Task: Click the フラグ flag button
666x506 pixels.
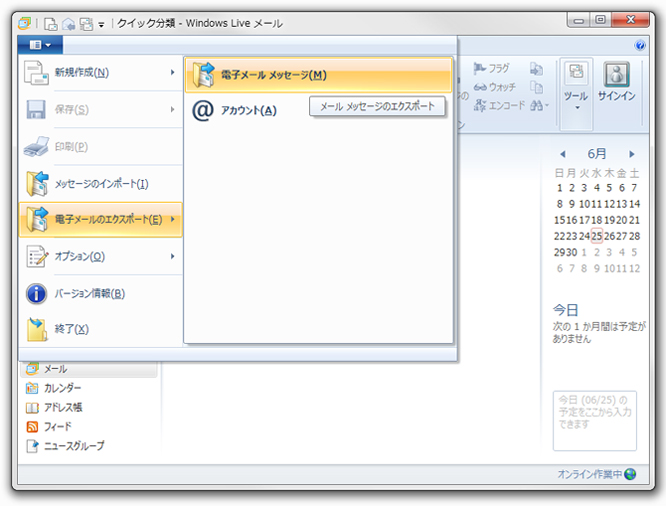Action: coord(491,68)
